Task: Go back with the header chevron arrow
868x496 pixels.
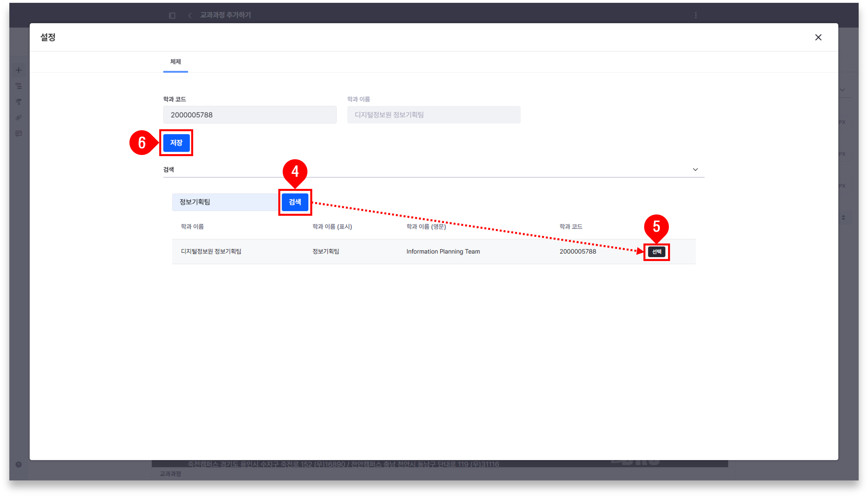Action: (x=190, y=15)
